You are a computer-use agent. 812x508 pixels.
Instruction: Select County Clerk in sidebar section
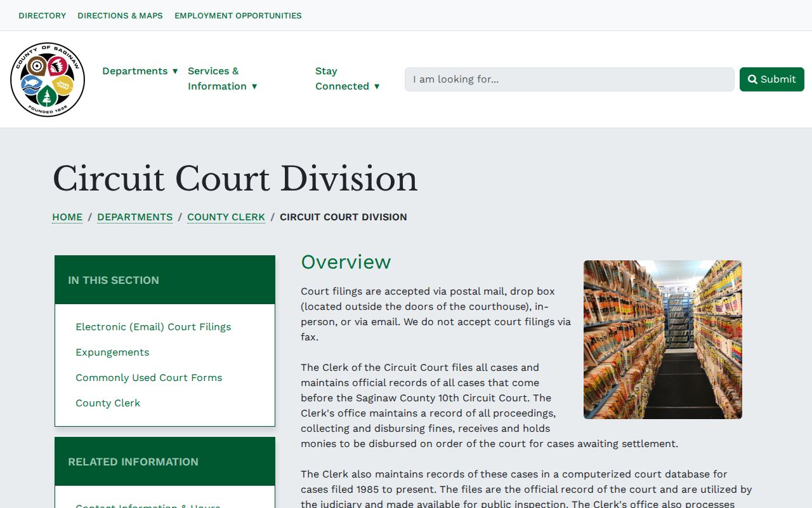(108, 403)
